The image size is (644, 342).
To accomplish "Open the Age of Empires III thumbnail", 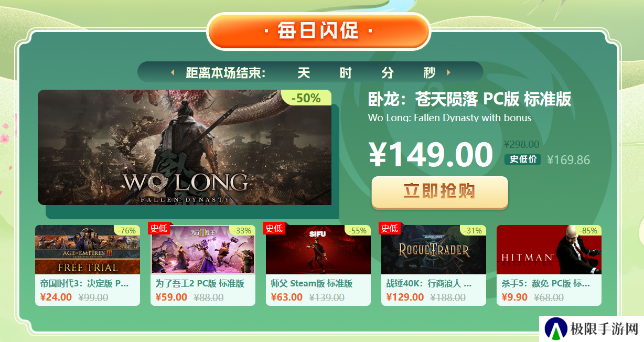I will pos(88,250).
